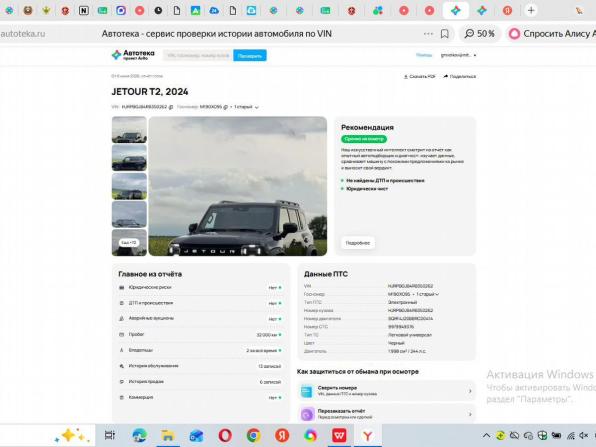The width and height of the screenshot is (596, 447).
Task: Launch Google Chrome from the taskbar
Action: coord(253,435)
